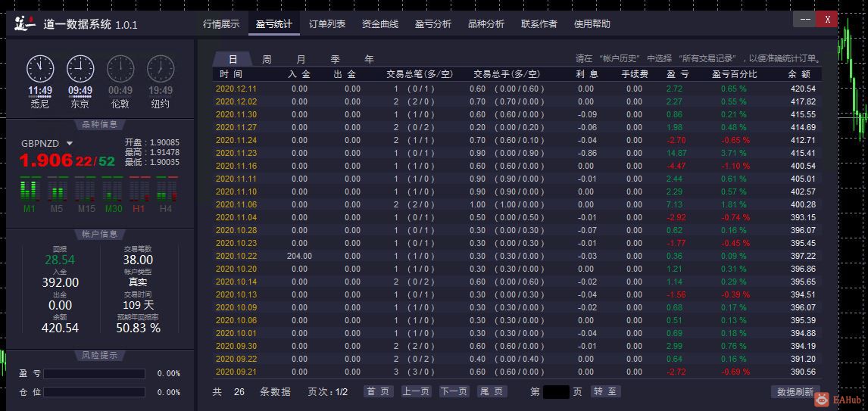Select the 日 daily period tab
The height and width of the screenshot is (411, 868).
[x=233, y=59]
